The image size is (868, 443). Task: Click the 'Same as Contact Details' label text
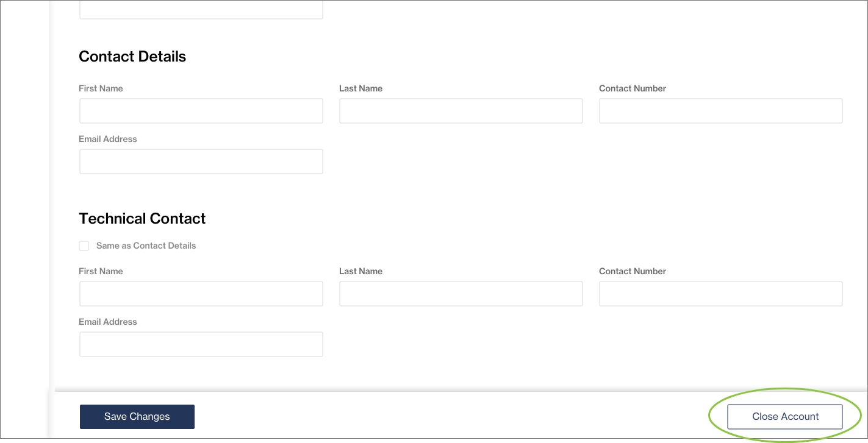[x=146, y=246]
